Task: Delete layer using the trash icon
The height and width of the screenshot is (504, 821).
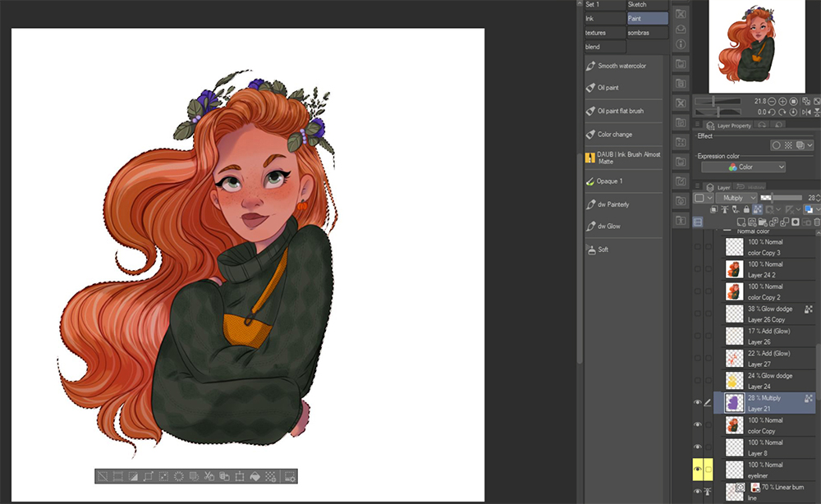Action: (816, 222)
